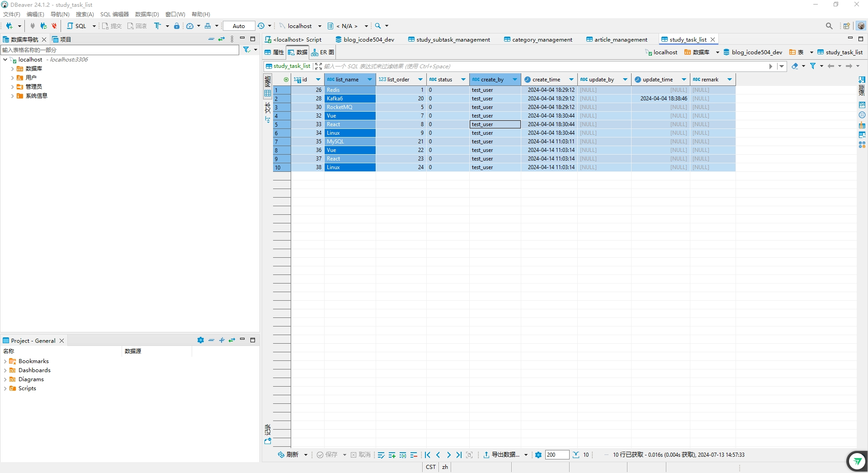This screenshot has width=868, height=473.
Task: Click the delete row icon in bottom toolbar
Action: coord(414,455)
